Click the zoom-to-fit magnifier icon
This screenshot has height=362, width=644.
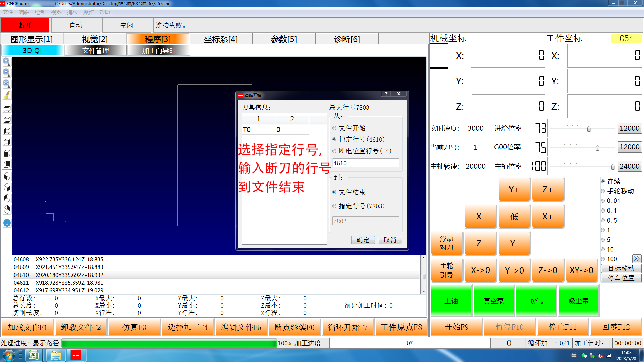click(x=6, y=83)
